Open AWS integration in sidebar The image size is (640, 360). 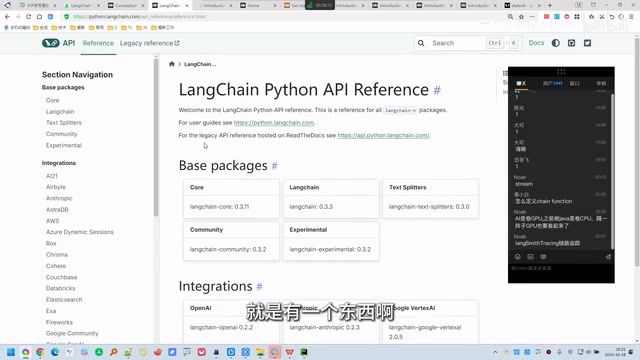(x=52, y=221)
